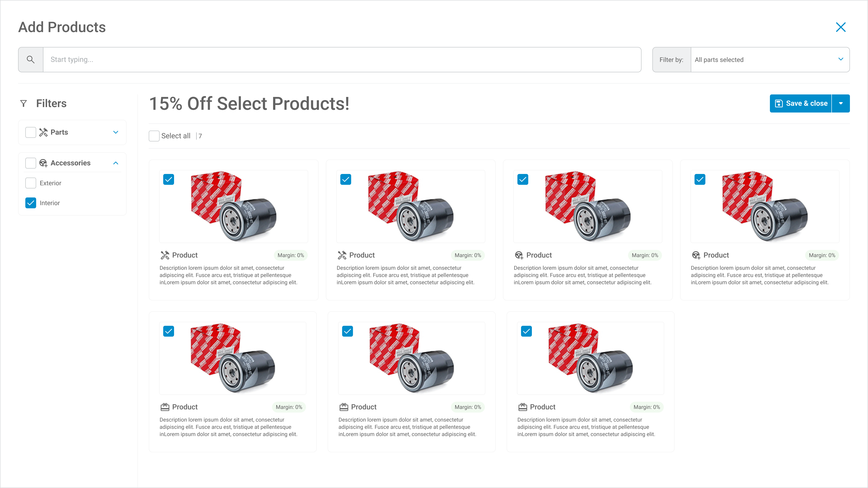Click steering wheel icon on third product card

pyautogui.click(x=519, y=255)
